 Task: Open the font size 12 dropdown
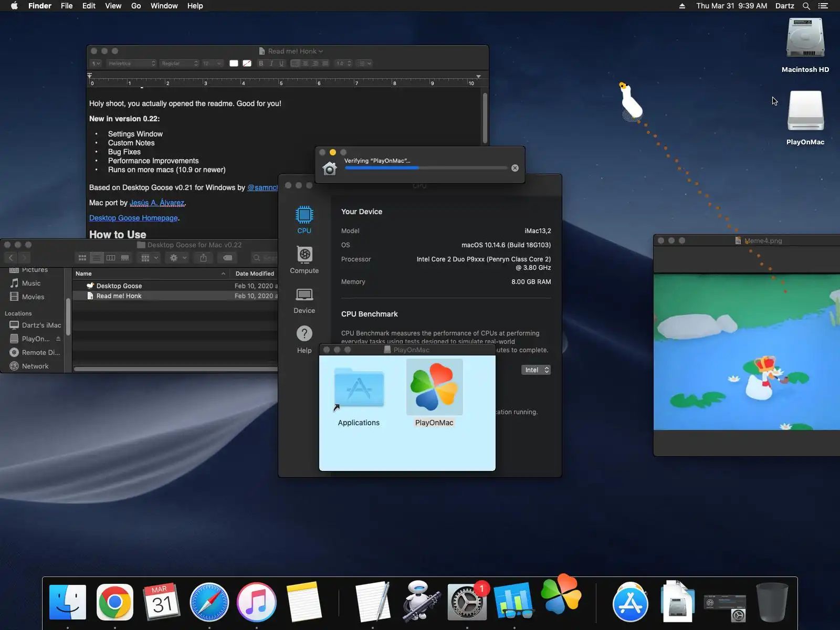(x=212, y=64)
